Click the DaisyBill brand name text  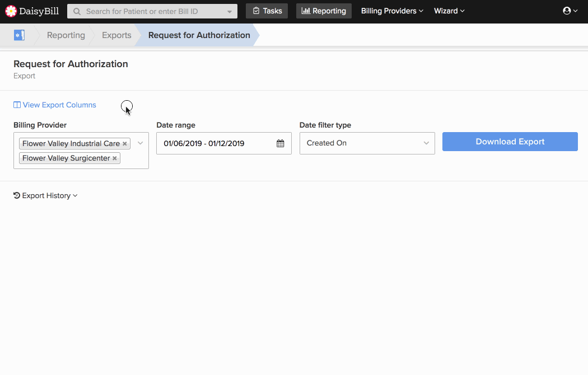(x=39, y=11)
